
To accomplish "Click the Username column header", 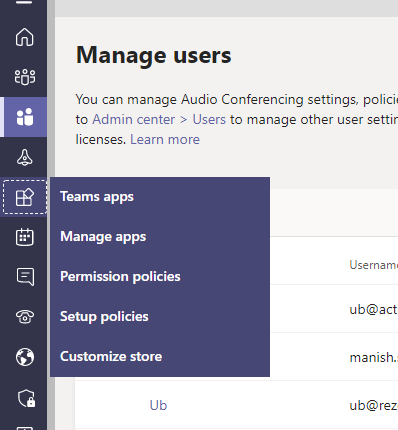I will click(373, 265).
